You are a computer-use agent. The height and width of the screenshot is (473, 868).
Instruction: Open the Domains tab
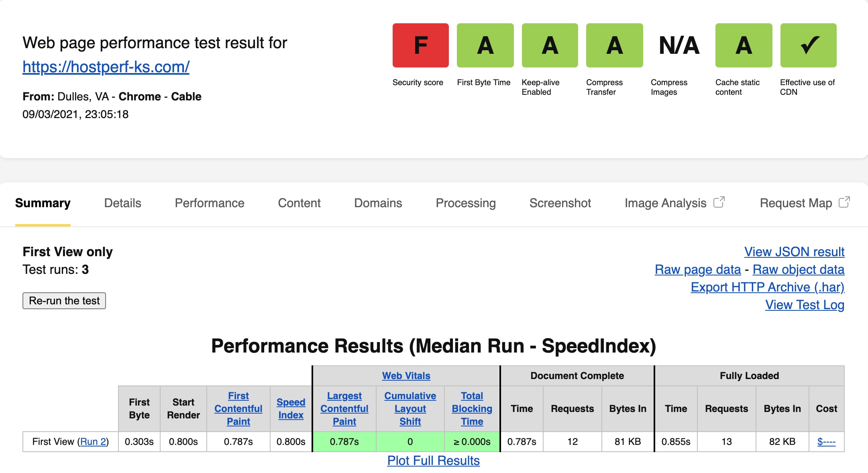378,203
